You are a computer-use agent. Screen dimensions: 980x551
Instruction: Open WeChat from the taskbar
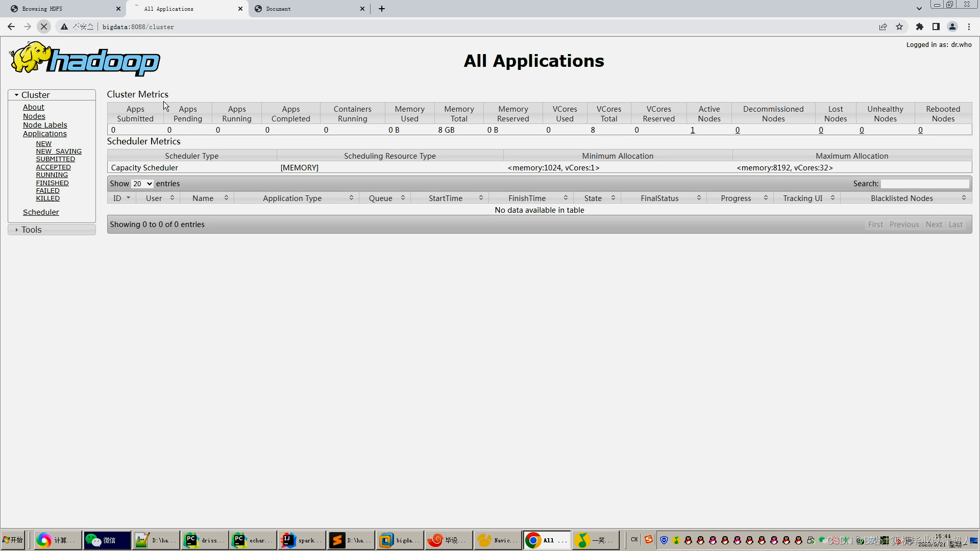107,540
